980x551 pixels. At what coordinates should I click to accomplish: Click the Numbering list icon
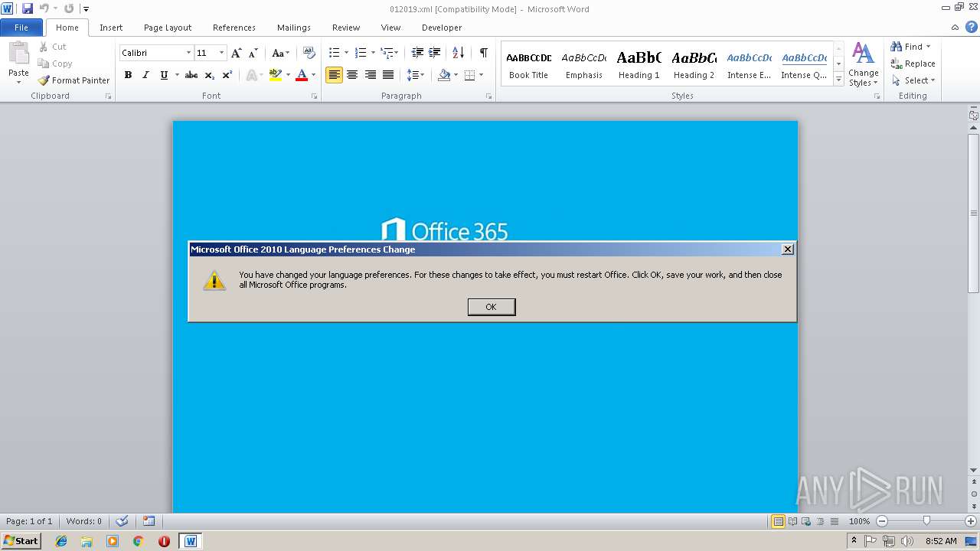coord(361,53)
